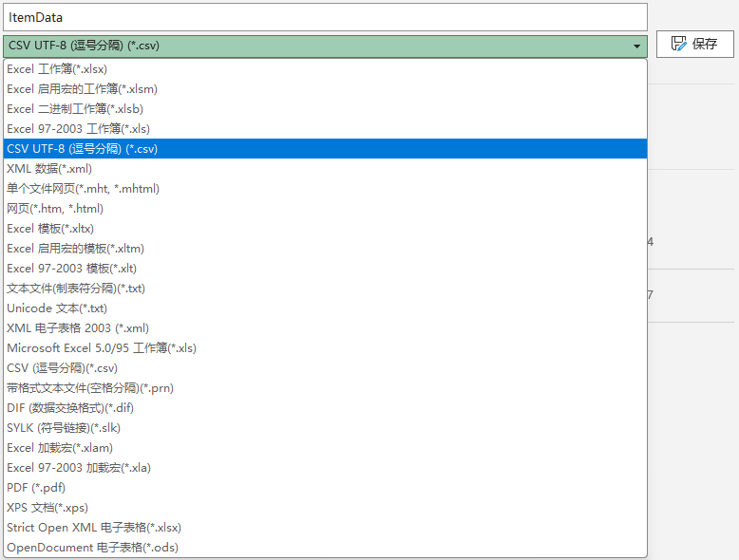Image resolution: width=739 pixels, height=560 pixels.
Task: Select Excel 模板(*.xltx) file type
Action: [x=50, y=229]
